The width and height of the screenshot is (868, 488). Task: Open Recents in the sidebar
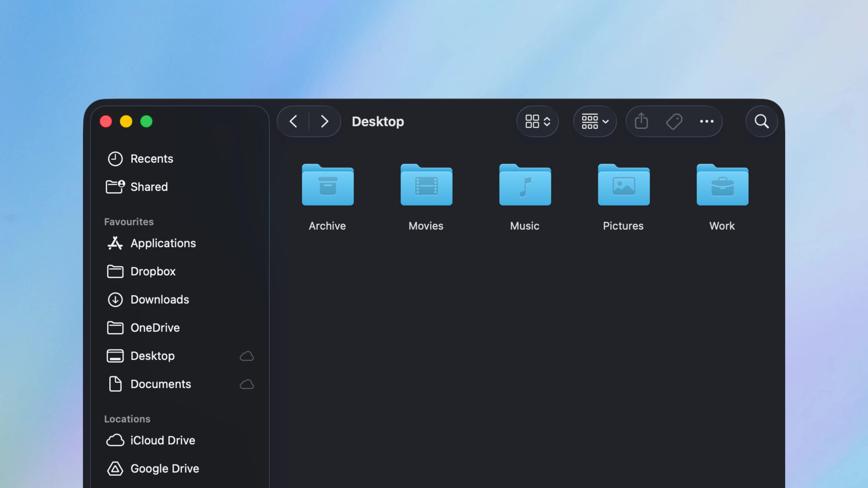(152, 159)
